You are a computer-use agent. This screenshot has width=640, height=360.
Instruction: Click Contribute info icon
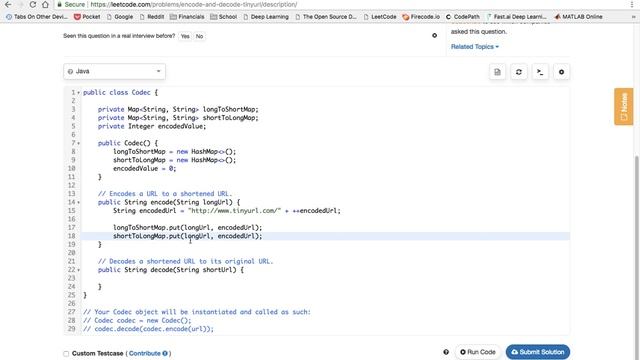165,353
